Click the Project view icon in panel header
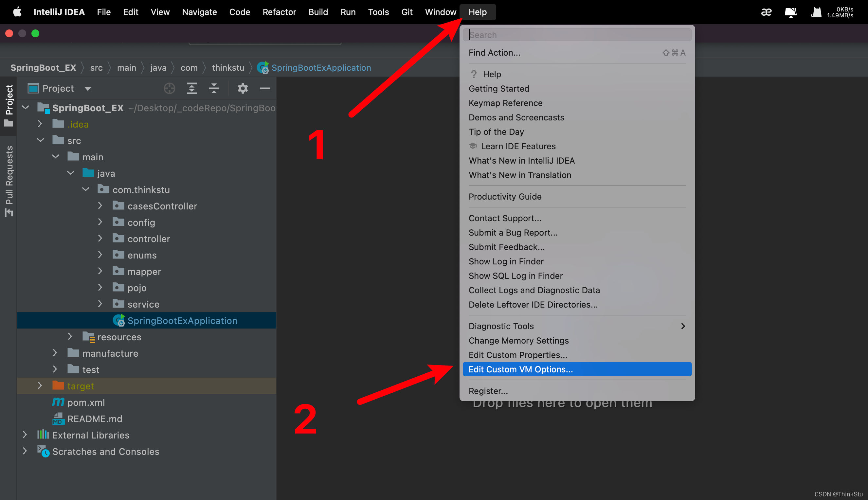Viewport: 868px width, 500px height. click(33, 88)
